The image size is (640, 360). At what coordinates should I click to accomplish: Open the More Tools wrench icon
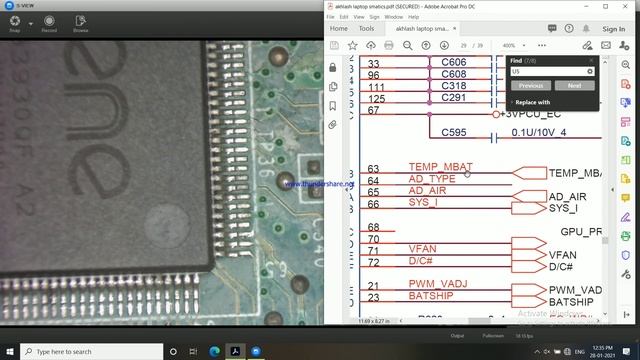[625, 274]
